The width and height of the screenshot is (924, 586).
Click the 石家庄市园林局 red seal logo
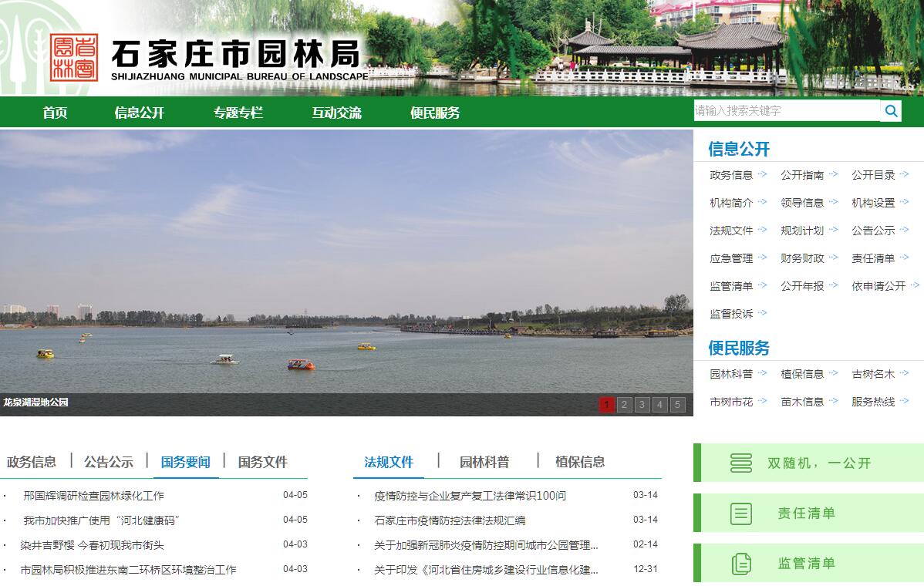pos(74,57)
